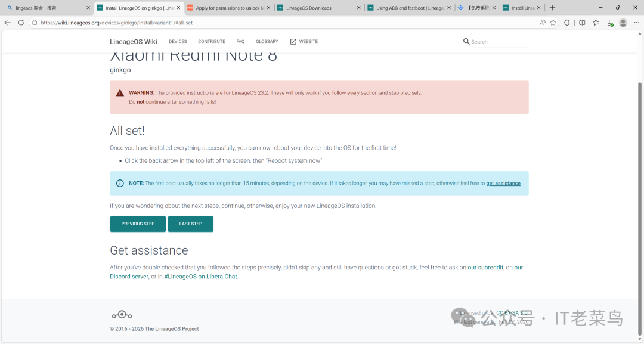Open the our subreddit link
Viewport: 644px width, 344px height.
pyautogui.click(x=485, y=268)
